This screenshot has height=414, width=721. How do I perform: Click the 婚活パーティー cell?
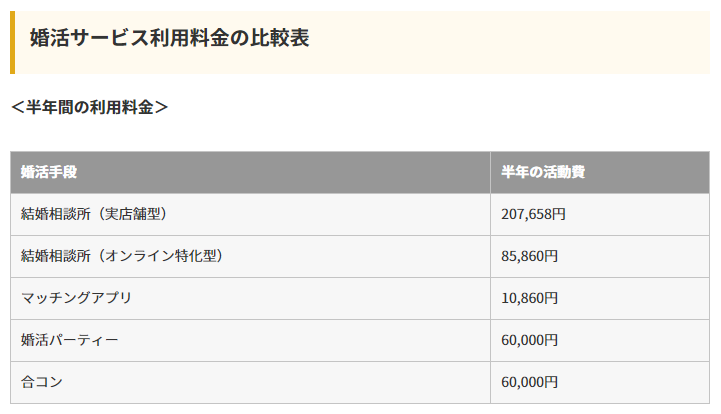[70, 340]
